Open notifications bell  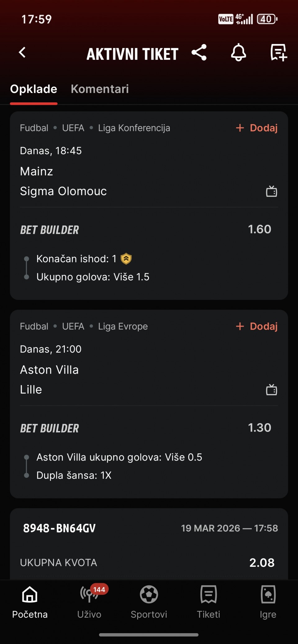coord(238,52)
